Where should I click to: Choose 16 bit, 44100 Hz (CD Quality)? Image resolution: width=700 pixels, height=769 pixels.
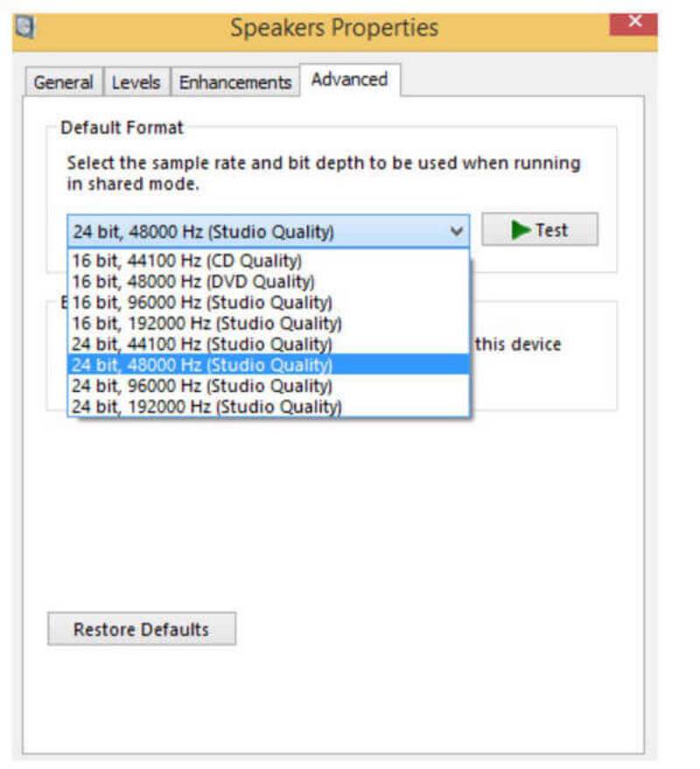[186, 260]
